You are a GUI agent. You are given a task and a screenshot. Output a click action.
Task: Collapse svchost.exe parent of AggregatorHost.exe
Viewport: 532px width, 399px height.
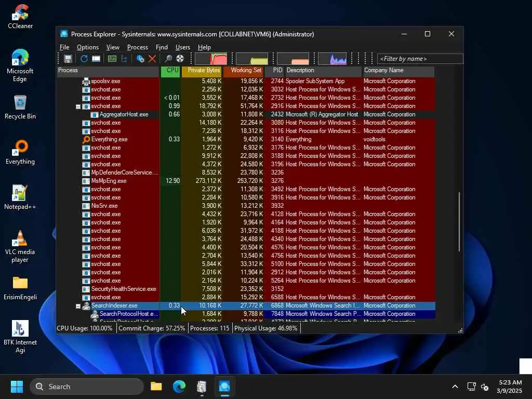click(x=78, y=107)
